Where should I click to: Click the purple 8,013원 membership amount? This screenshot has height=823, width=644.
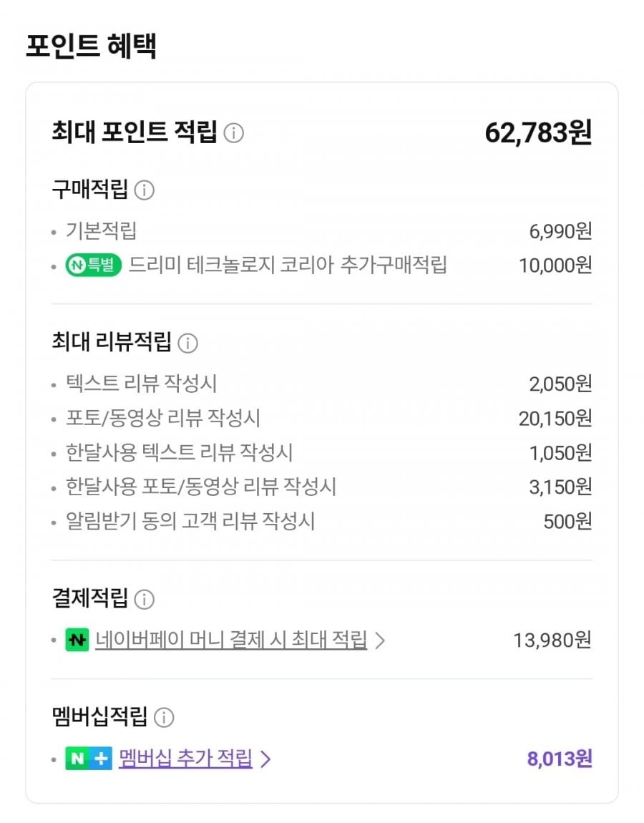tap(559, 759)
